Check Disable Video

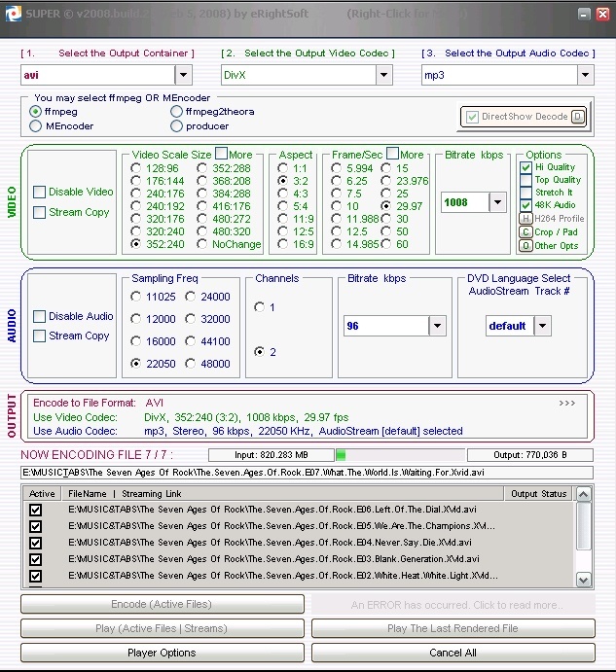tap(40, 192)
